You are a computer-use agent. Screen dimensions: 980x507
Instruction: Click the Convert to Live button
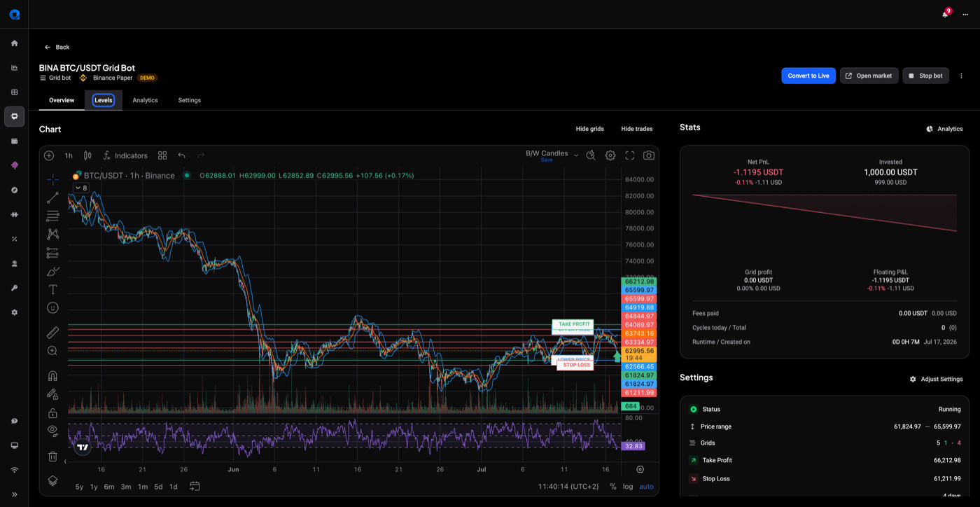point(808,76)
